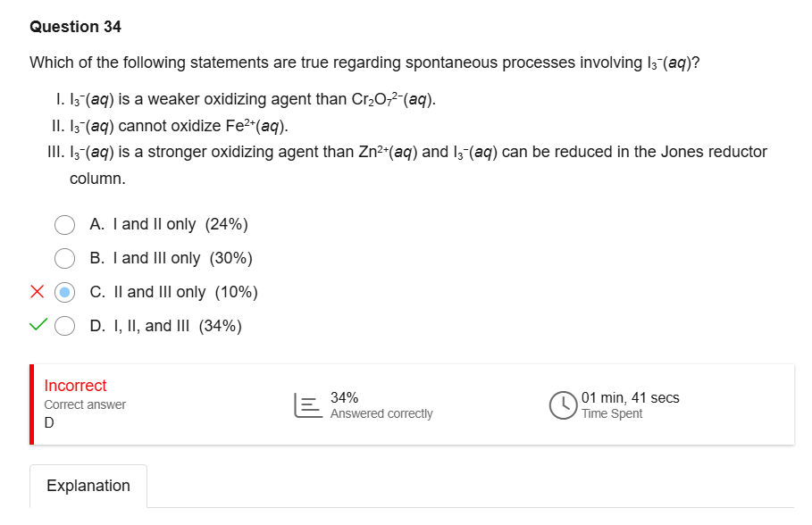Select radio button for option A
The image size is (812, 525).
point(64,224)
